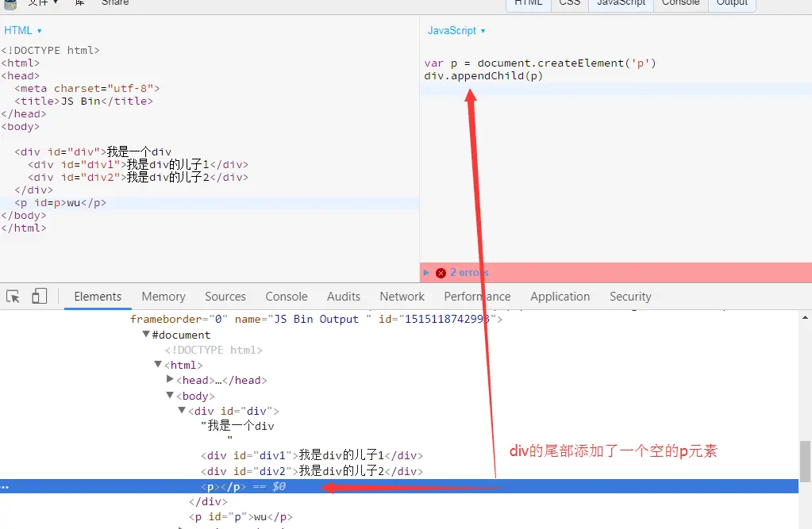Click the 2 errors message
812x529 pixels.
(x=469, y=273)
